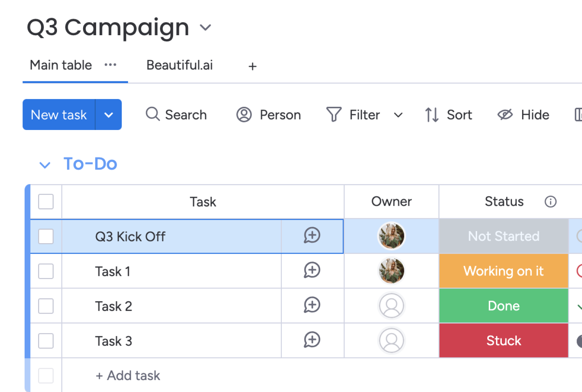This screenshot has width=582, height=392.
Task: Assign owner via empty avatar in Task 3
Action: click(392, 340)
